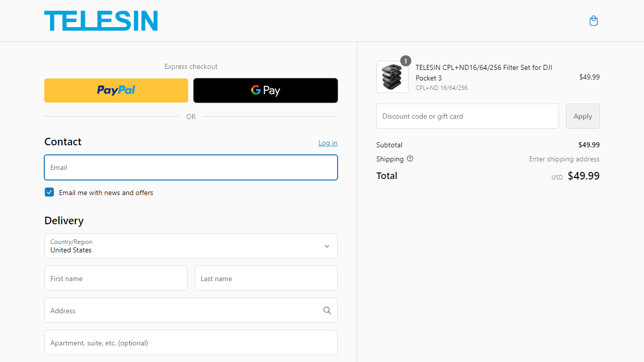644x362 pixels.
Task: Focus the Email input field
Action: [191, 167]
